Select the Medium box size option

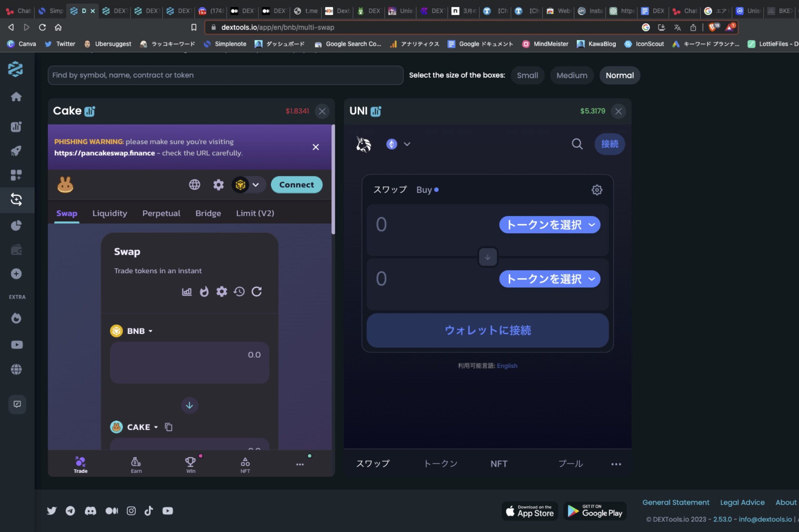pos(571,75)
